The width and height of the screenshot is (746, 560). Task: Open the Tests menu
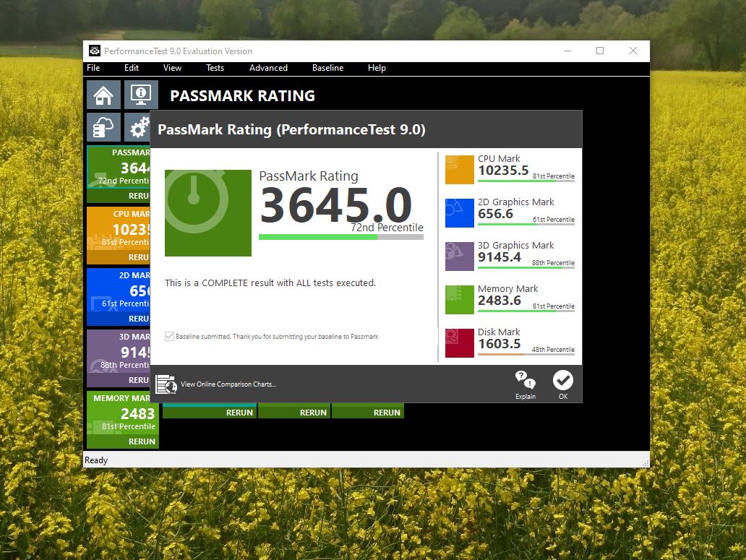point(215,68)
